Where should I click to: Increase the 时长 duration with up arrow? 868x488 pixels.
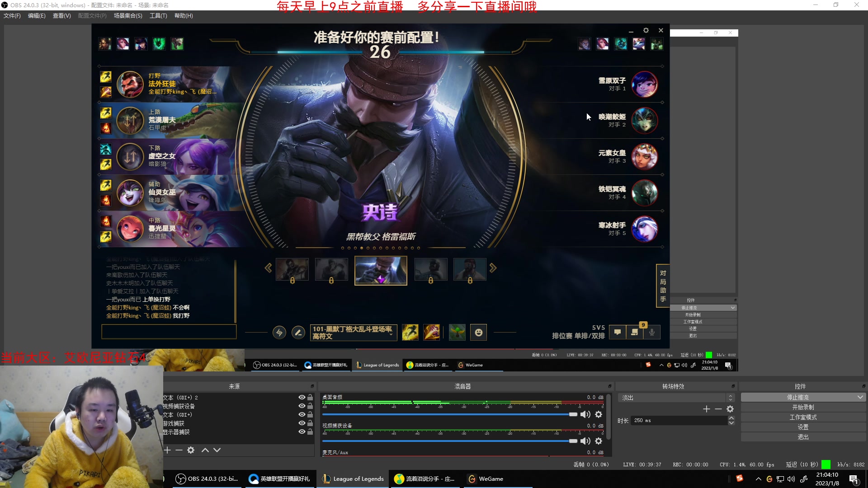click(x=731, y=418)
